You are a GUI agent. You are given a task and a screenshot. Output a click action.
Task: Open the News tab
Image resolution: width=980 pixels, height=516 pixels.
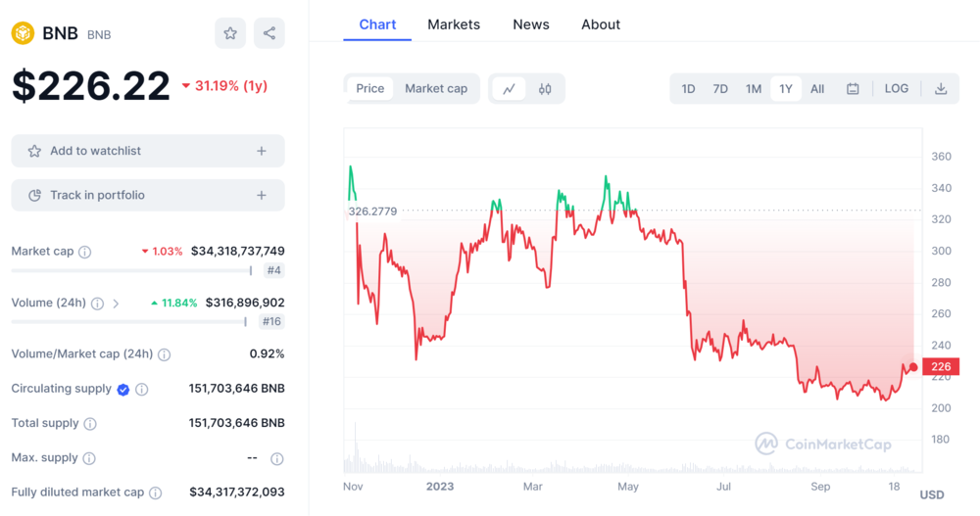531,24
